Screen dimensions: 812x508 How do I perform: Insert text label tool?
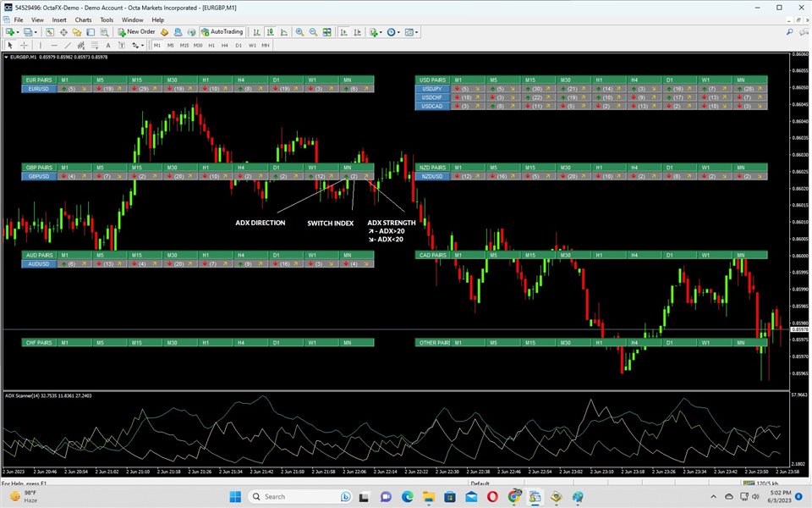pyautogui.click(x=108, y=46)
